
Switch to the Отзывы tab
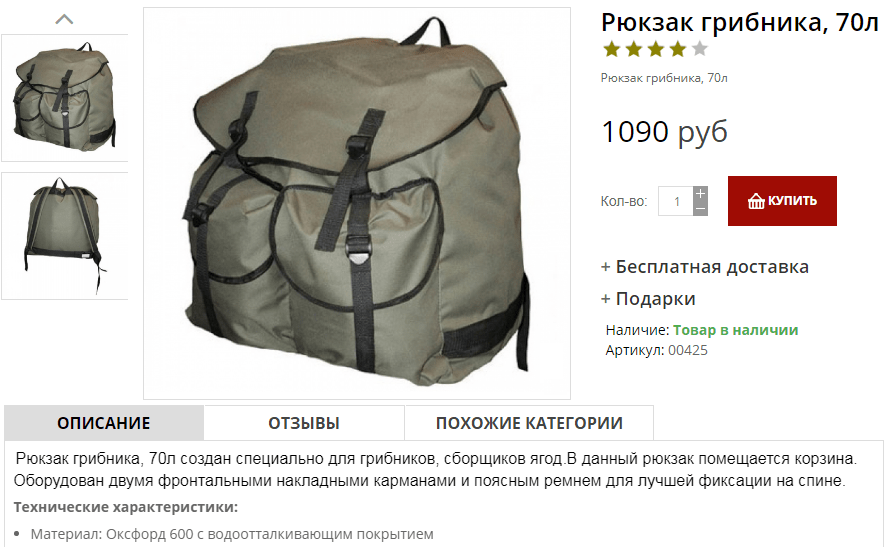tap(304, 423)
